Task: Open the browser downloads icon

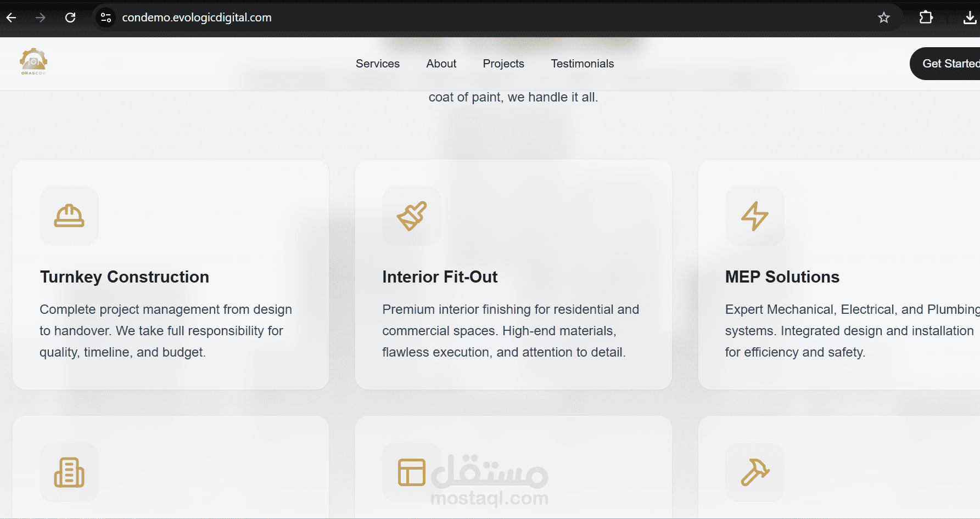Action: coord(970,18)
